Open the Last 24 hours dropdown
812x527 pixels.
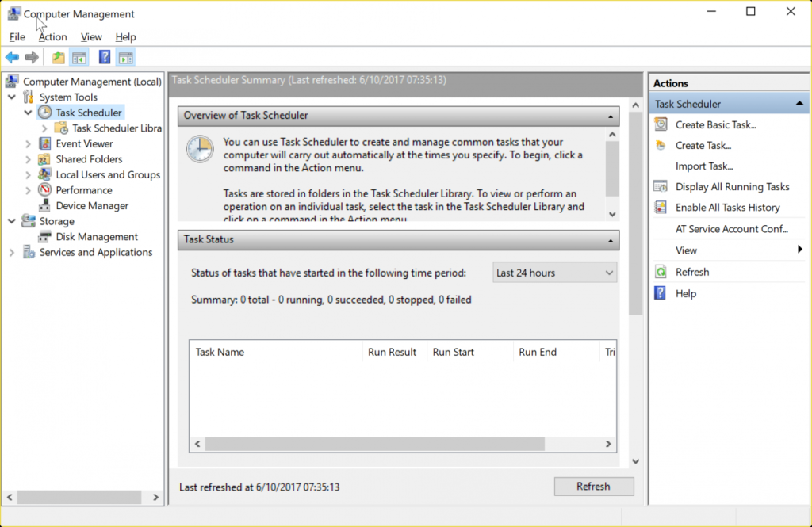tap(554, 273)
